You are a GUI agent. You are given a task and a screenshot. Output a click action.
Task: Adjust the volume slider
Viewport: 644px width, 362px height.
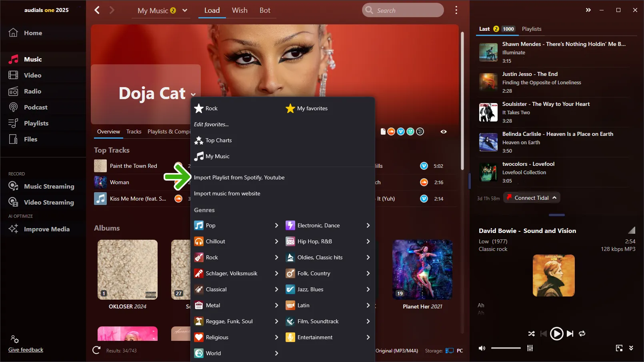click(x=506, y=348)
